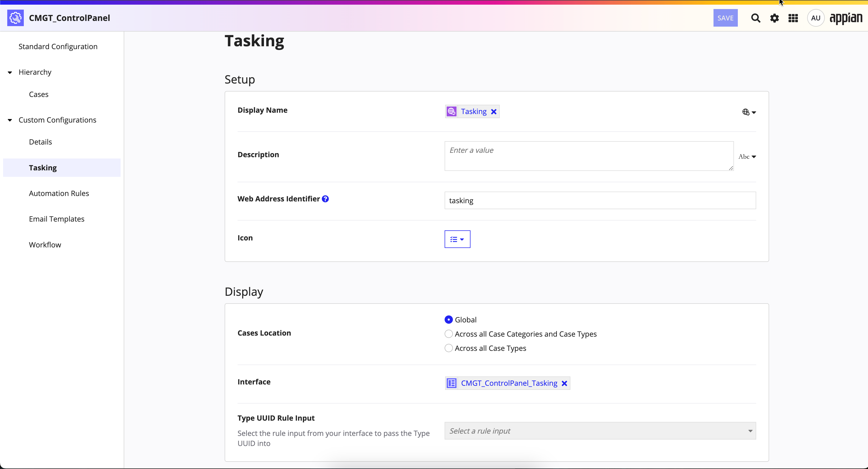Open the Details sidebar item
The width and height of the screenshot is (868, 469).
(x=40, y=142)
